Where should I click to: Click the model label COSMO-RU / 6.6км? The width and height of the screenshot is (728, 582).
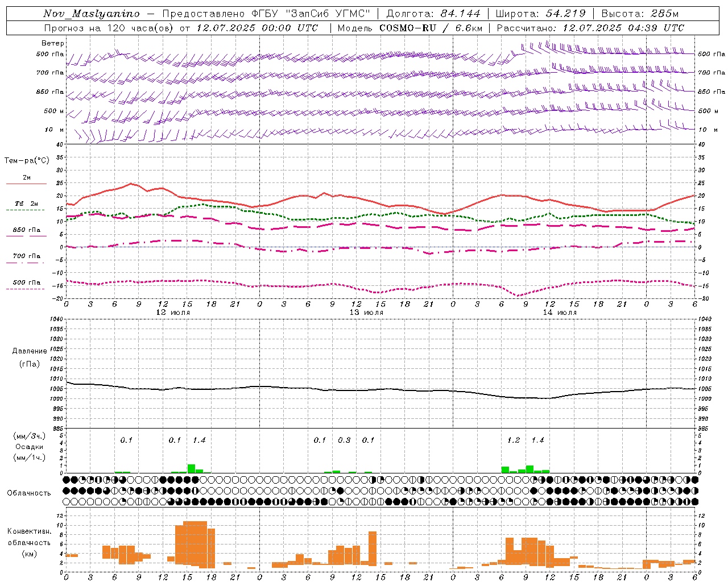431,28
